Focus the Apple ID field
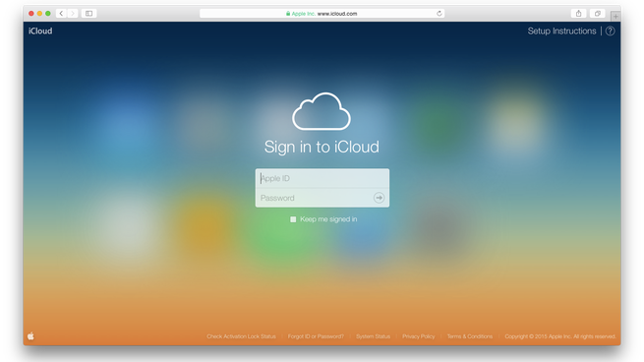 tap(322, 178)
